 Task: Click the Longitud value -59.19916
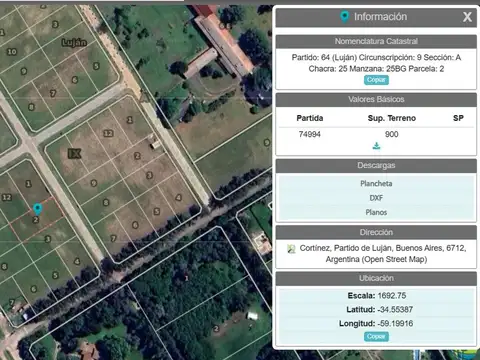[x=395, y=324]
